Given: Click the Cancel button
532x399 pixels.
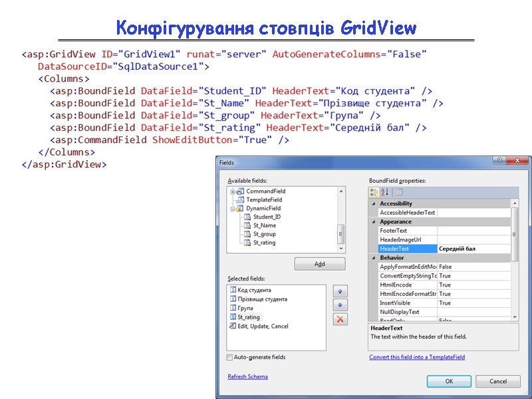Looking at the screenshot, I should tap(497, 381).
